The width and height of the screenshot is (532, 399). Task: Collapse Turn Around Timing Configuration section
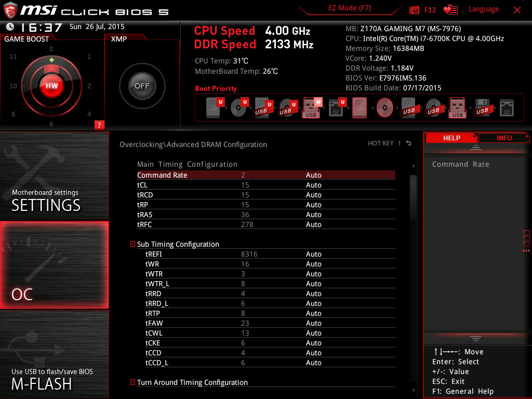tap(132, 382)
